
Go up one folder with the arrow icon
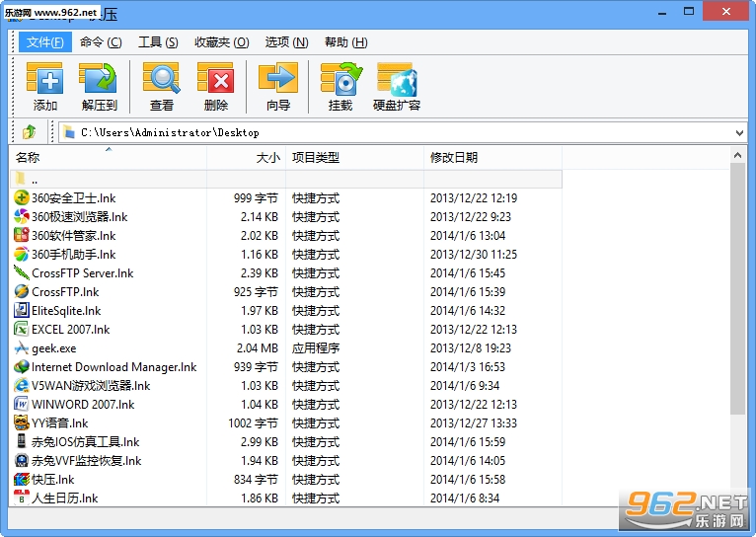tap(30, 131)
